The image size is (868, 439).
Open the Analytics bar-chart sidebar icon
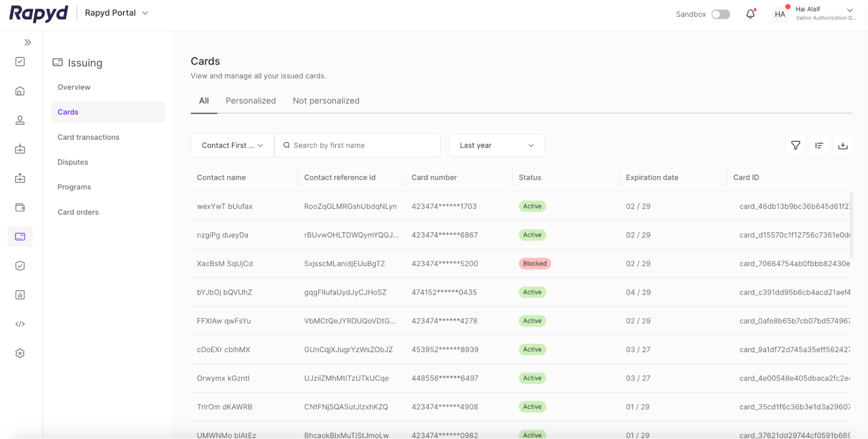click(20, 294)
